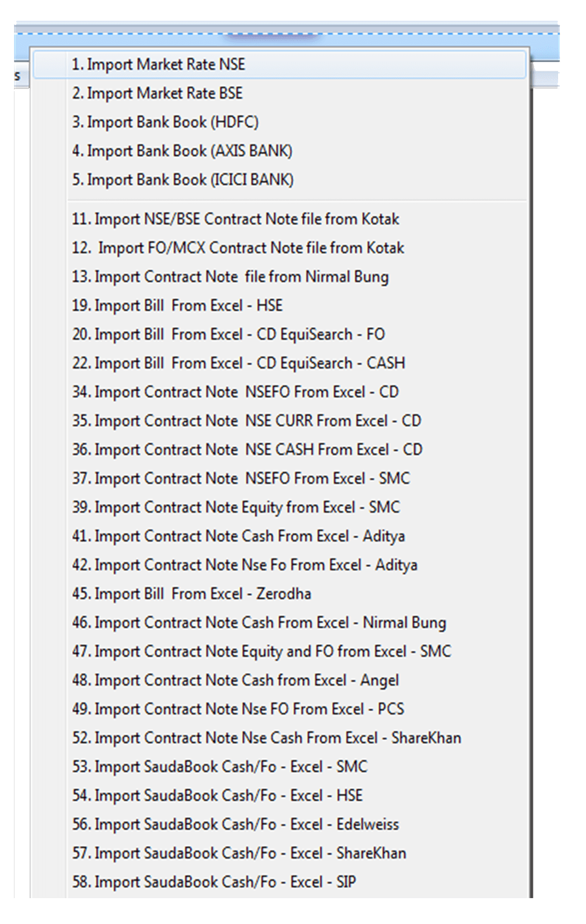Choose NSE/BSE Contract Note file from Kotak
This screenshot has width=586, height=924.
tap(280, 219)
